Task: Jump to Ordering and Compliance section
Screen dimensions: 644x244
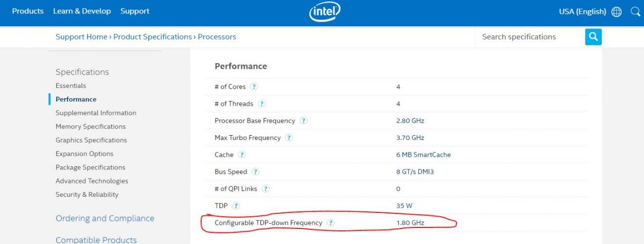Action: (x=105, y=218)
